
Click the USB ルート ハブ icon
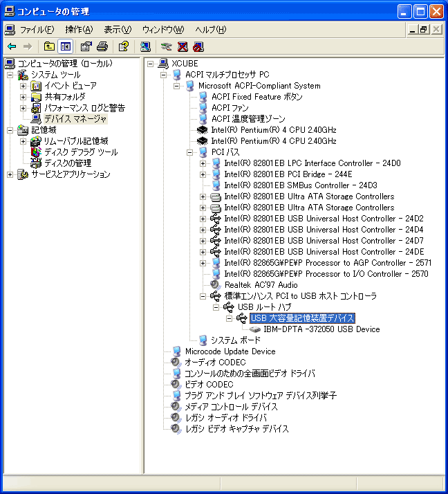229,307
